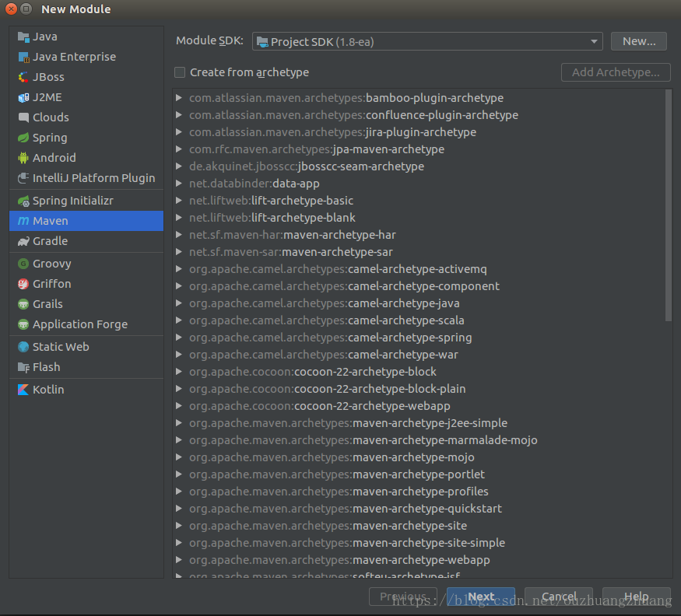
Task: Select camel-archetype-war entry
Action: [324, 355]
